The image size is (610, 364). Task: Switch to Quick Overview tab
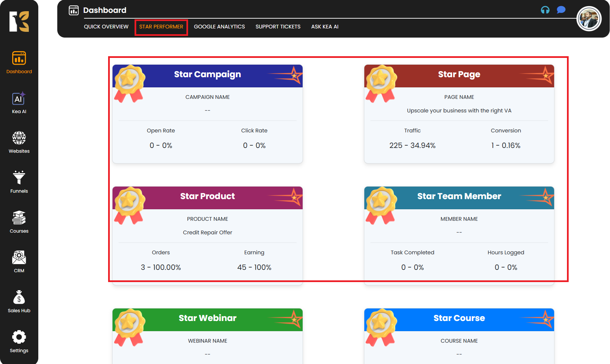point(106,27)
